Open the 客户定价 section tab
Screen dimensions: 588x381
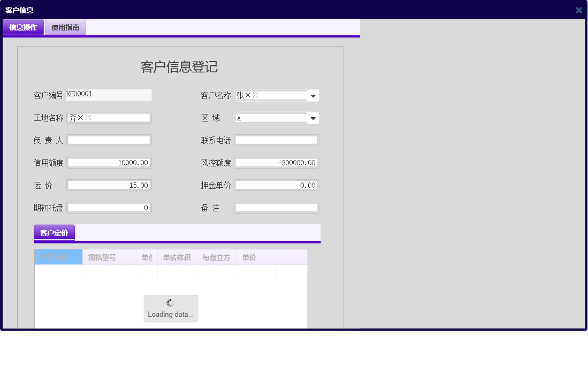coord(54,232)
